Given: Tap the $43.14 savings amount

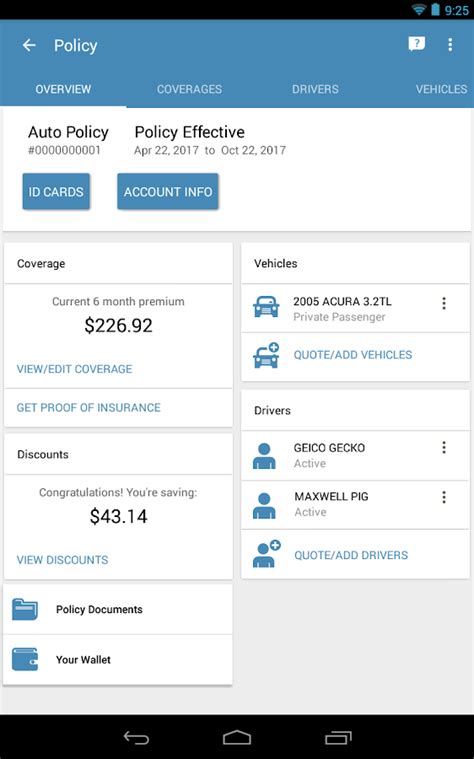Looking at the screenshot, I should 119,516.
